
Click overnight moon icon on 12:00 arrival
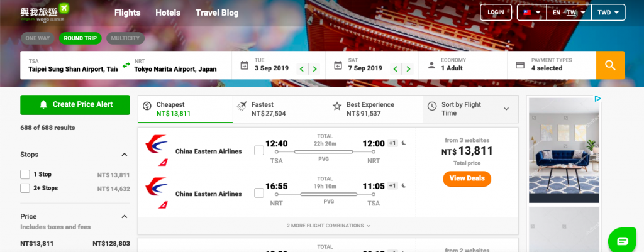pyautogui.click(x=404, y=143)
